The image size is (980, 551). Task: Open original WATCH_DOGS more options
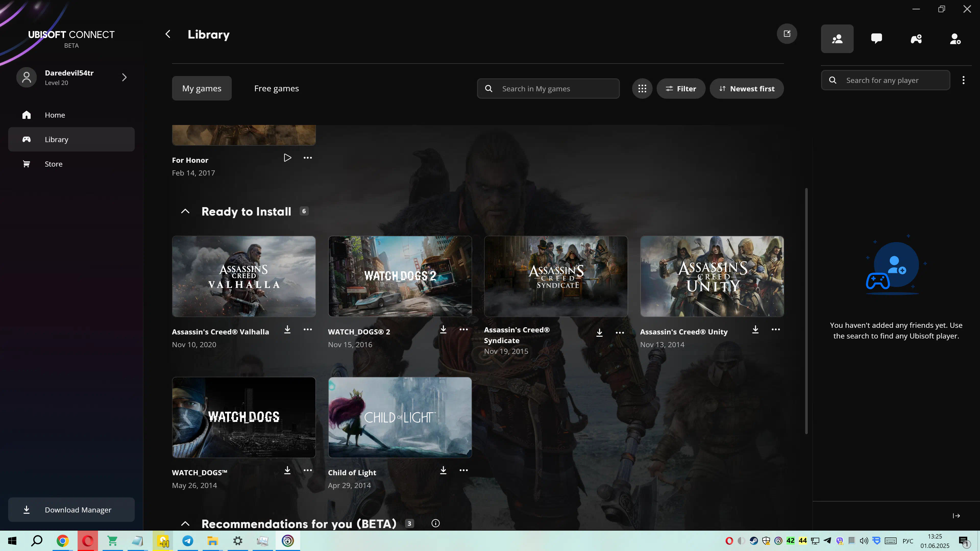pyautogui.click(x=308, y=470)
